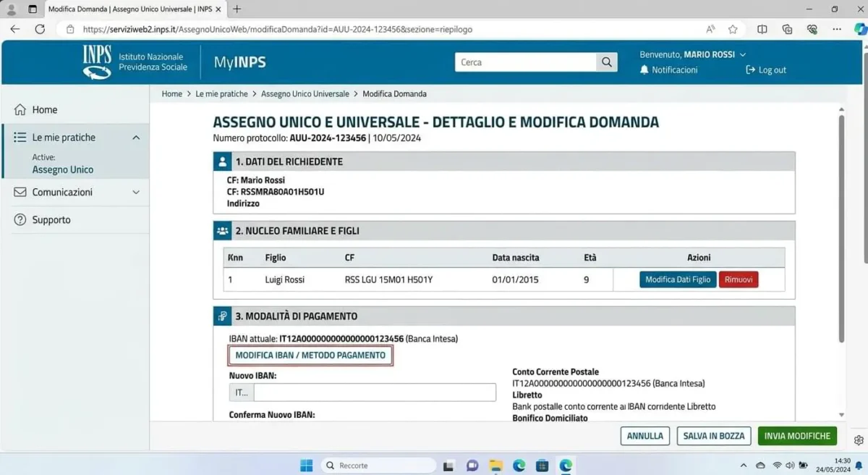Click the search magnifier in the MyINPS header
Screen dimensions: 868x475
[x=606, y=62]
